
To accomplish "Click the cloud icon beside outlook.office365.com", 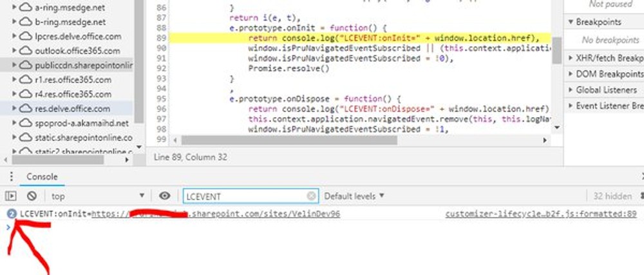I will (x=26, y=50).
